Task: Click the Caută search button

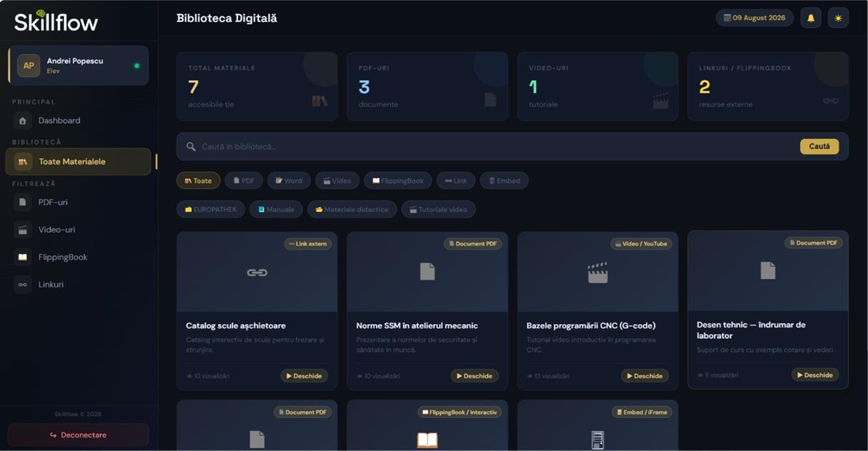Action: click(820, 146)
